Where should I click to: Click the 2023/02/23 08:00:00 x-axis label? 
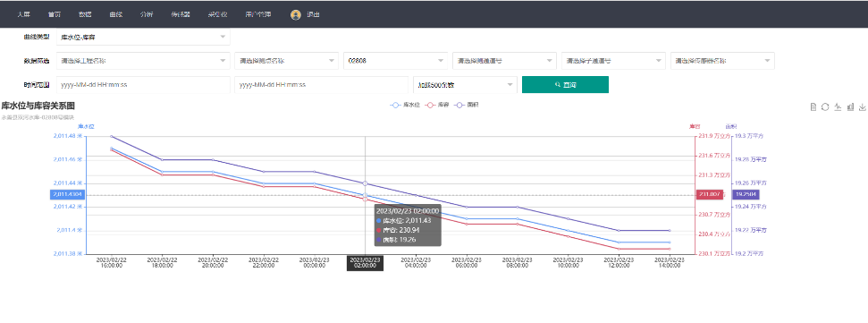click(x=517, y=263)
